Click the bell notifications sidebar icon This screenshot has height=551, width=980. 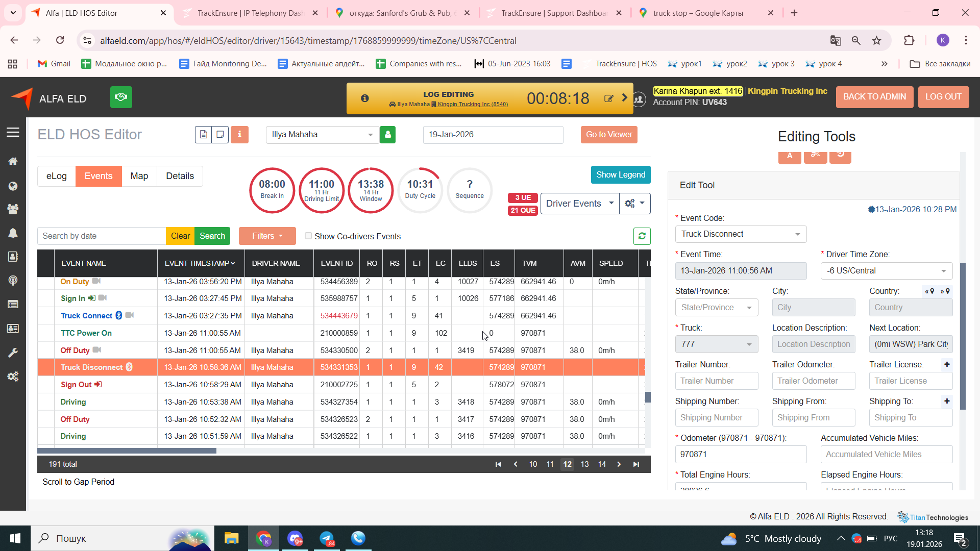[13, 233]
